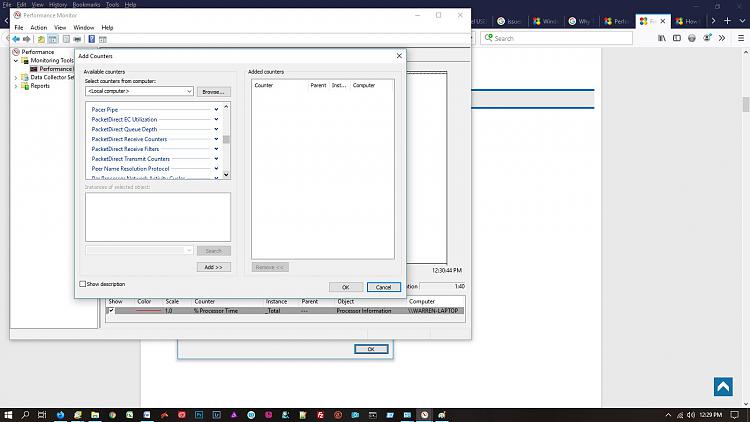Click the Print toolbar icon in Performance Monitor

click(x=77, y=39)
